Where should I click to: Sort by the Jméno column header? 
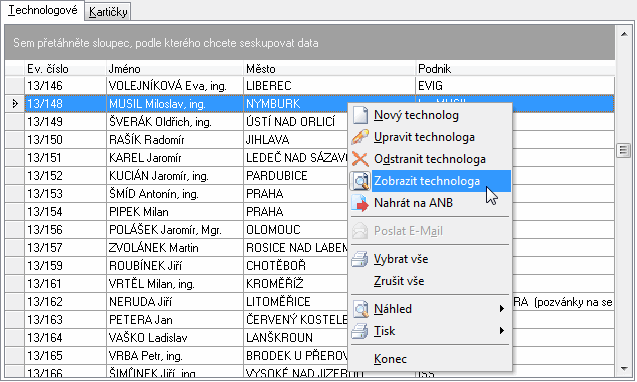175,69
